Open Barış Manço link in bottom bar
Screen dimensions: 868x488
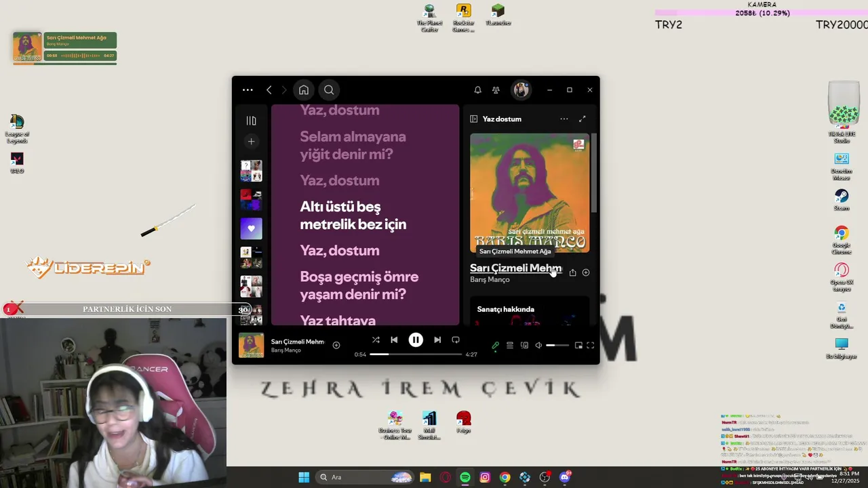[x=285, y=350]
